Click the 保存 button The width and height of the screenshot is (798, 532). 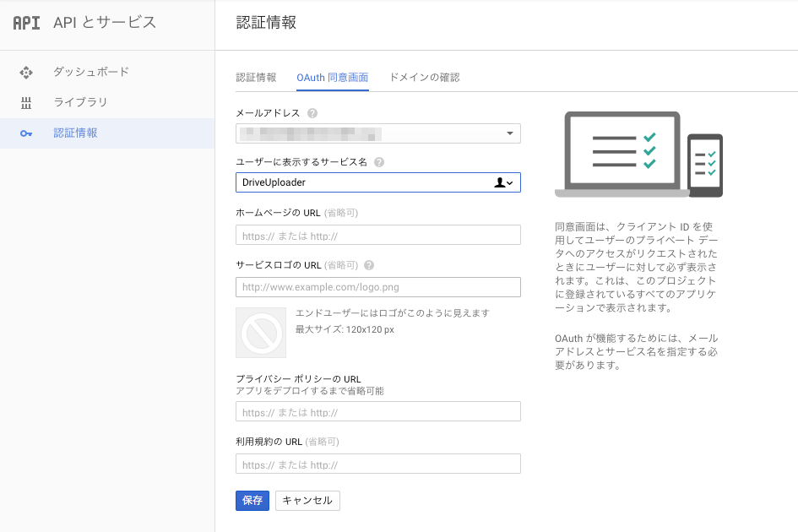click(x=252, y=501)
